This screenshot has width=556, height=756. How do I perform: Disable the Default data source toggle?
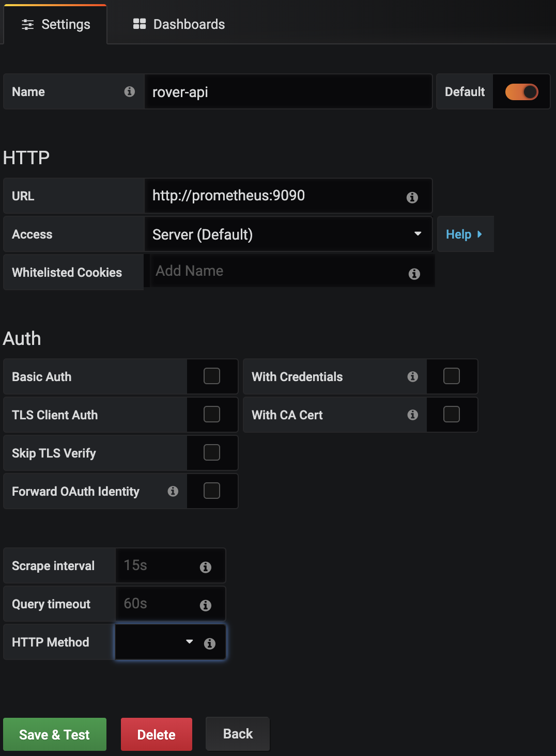[x=521, y=91]
